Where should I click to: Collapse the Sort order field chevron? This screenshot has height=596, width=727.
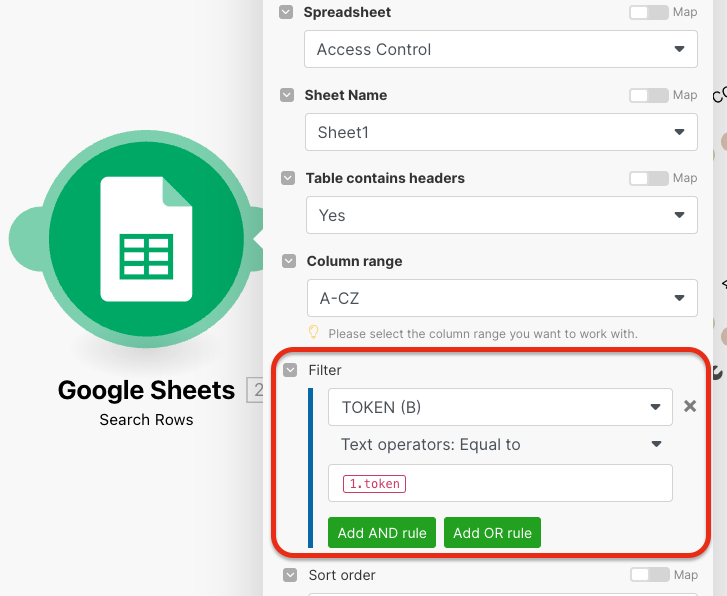pyautogui.click(x=290, y=575)
